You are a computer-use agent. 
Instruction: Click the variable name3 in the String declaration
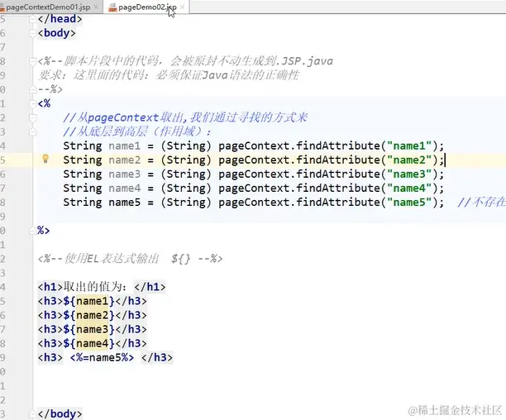coord(125,174)
